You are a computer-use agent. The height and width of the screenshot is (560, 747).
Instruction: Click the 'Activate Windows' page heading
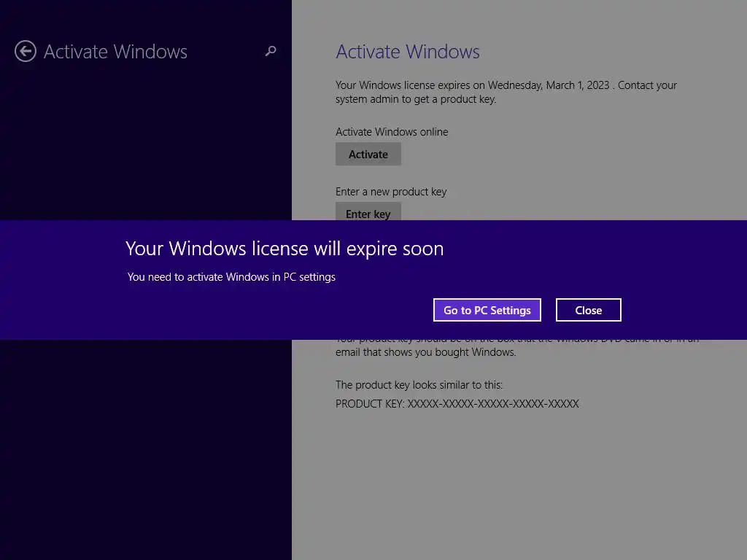[408, 52]
